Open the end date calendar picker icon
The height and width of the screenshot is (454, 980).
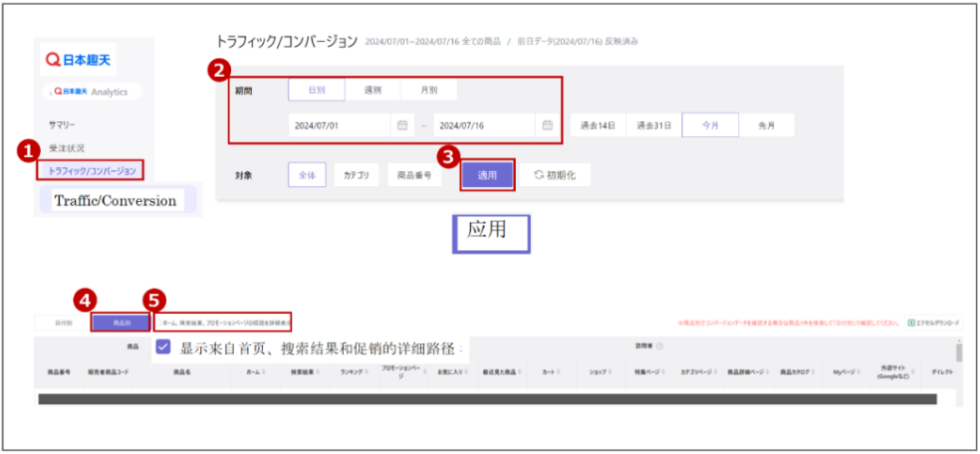pyautogui.click(x=547, y=125)
